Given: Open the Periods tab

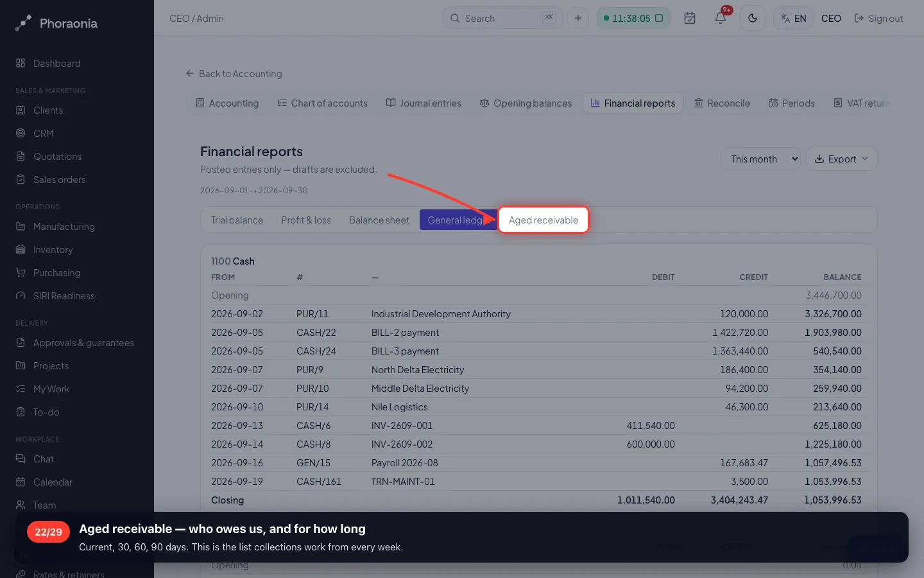Looking at the screenshot, I should [792, 103].
